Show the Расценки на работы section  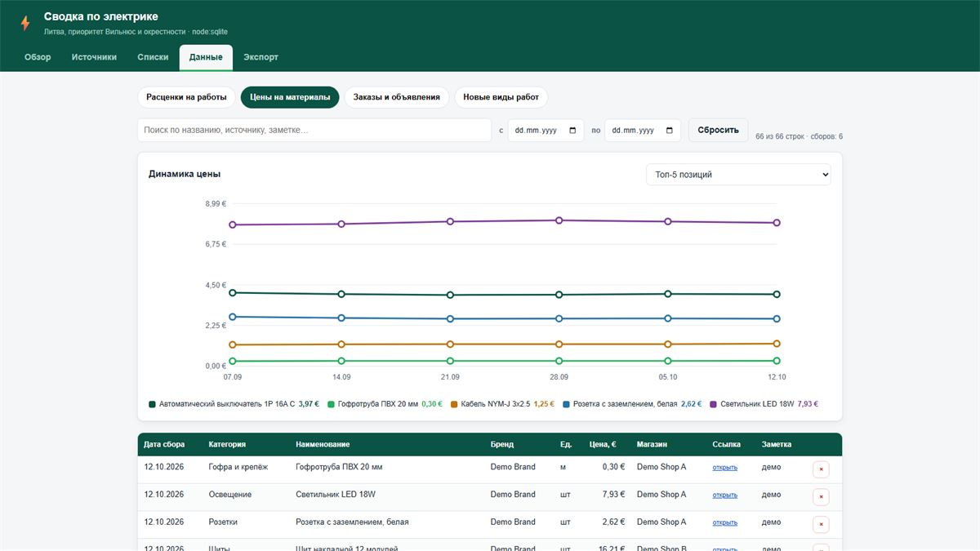[186, 97]
